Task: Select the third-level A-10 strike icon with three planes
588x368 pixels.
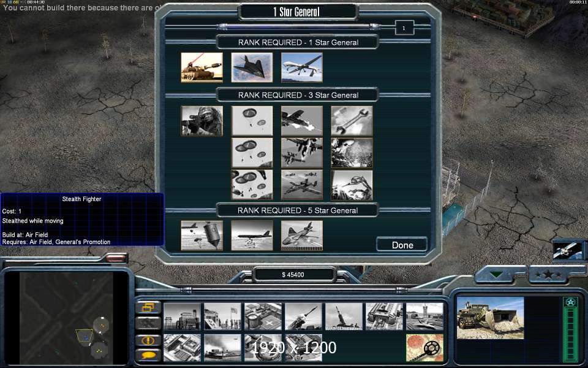Action: (x=302, y=185)
